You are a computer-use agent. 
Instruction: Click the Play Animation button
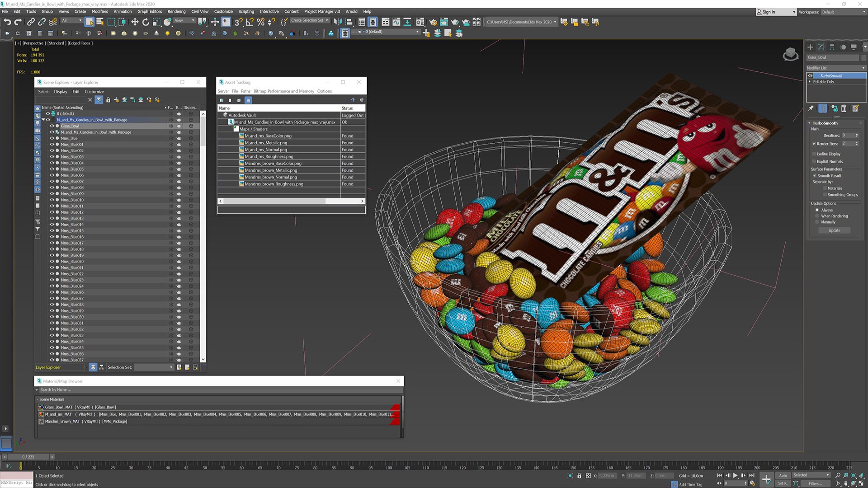[736, 475]
